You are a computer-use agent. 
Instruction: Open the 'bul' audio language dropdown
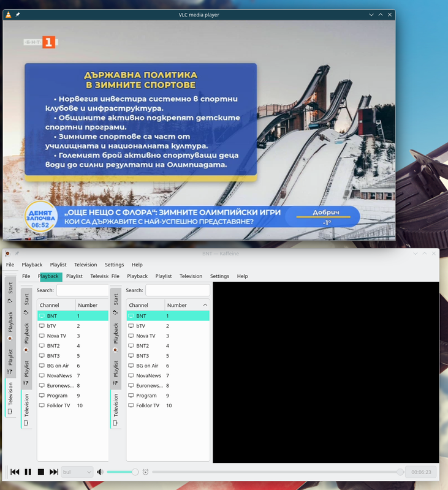click(77, 472)
